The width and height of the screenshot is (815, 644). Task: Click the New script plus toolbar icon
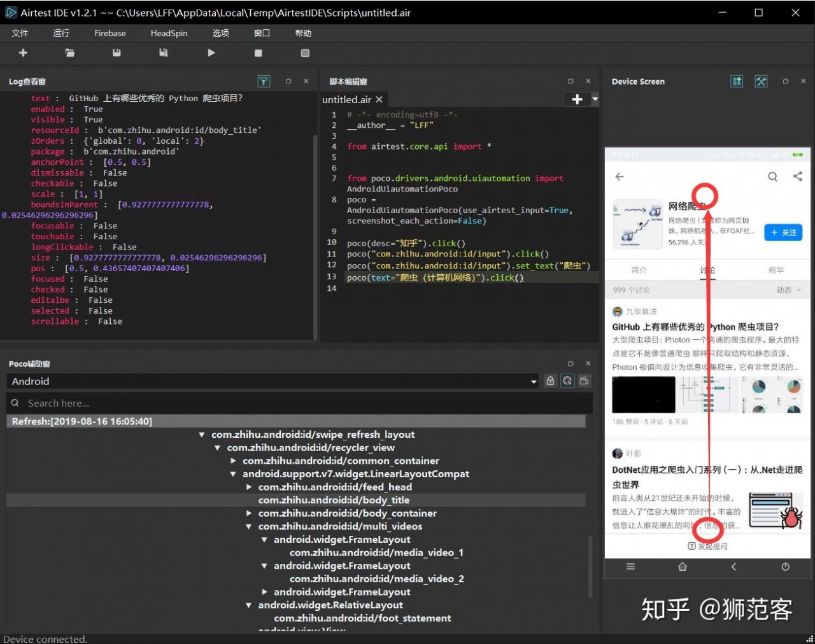point(23,53)
